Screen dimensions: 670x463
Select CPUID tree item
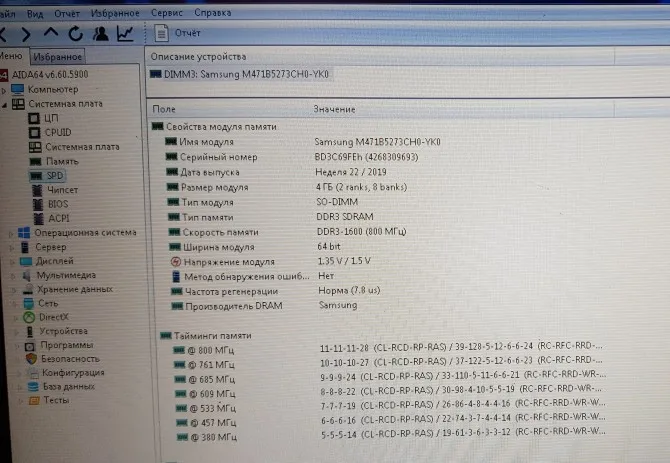pyautogui.click(x=50, y=132)
